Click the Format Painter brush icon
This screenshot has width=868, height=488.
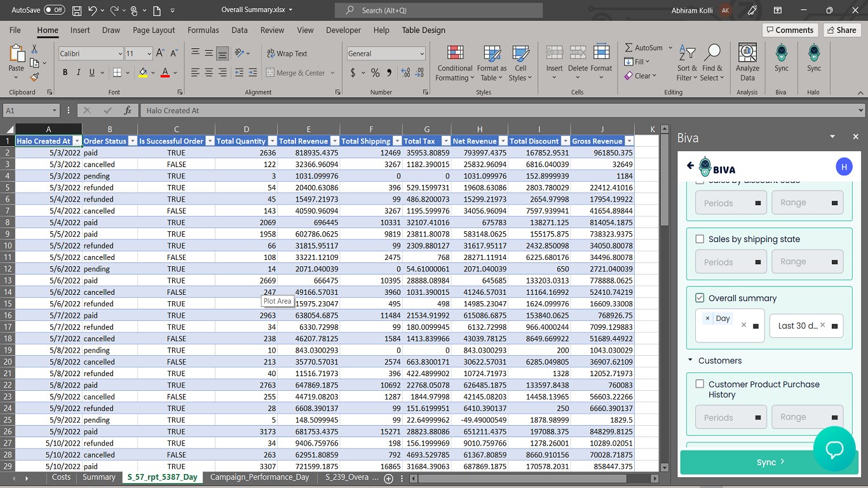[34, 77]
